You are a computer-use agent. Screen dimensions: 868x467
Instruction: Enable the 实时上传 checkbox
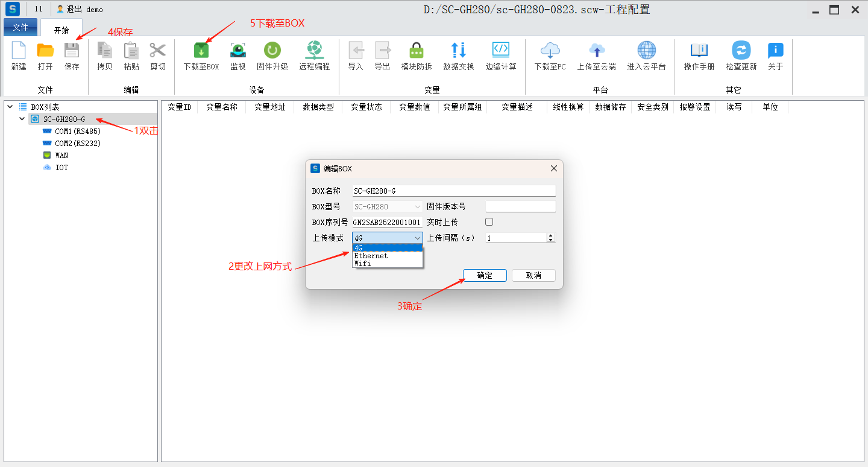[x=489, y=222]
